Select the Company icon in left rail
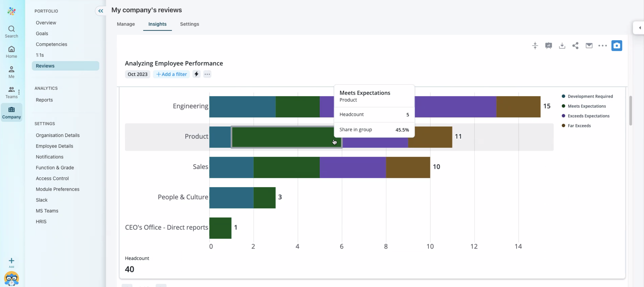The width and height of the screenshot is (644, 287). [x=12, y=113]
